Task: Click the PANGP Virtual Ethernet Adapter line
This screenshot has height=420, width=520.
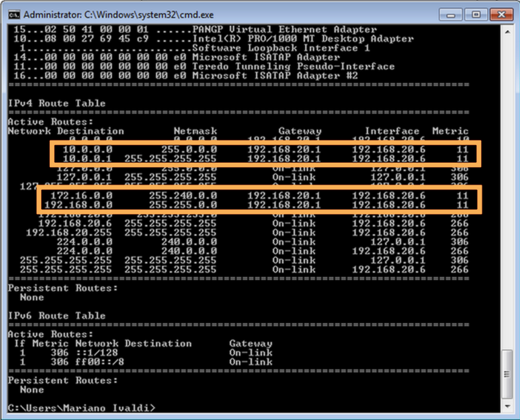Action: 195,29
